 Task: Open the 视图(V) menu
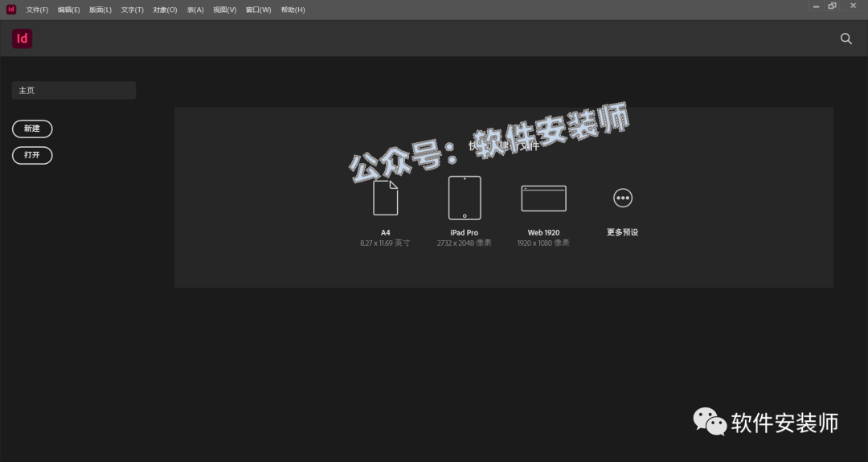(225, 10)
